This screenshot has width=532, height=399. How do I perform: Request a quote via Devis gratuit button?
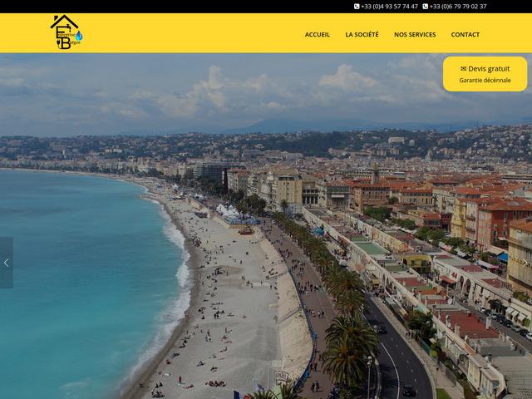tap(485, 74)
